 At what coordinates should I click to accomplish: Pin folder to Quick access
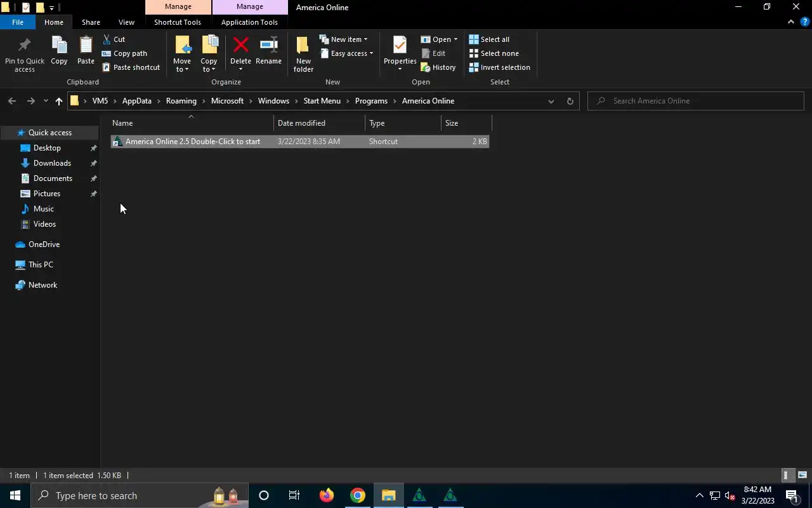[25, 53]
